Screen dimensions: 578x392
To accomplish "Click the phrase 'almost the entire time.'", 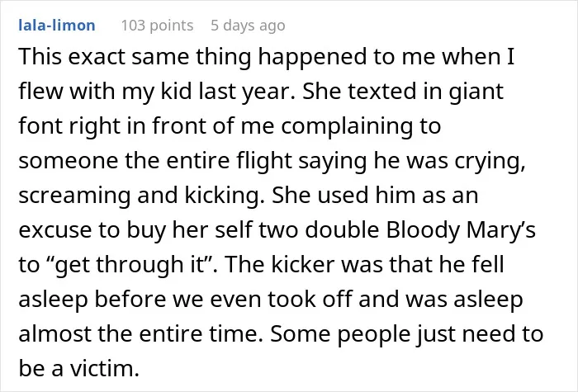I will [141, 333].
